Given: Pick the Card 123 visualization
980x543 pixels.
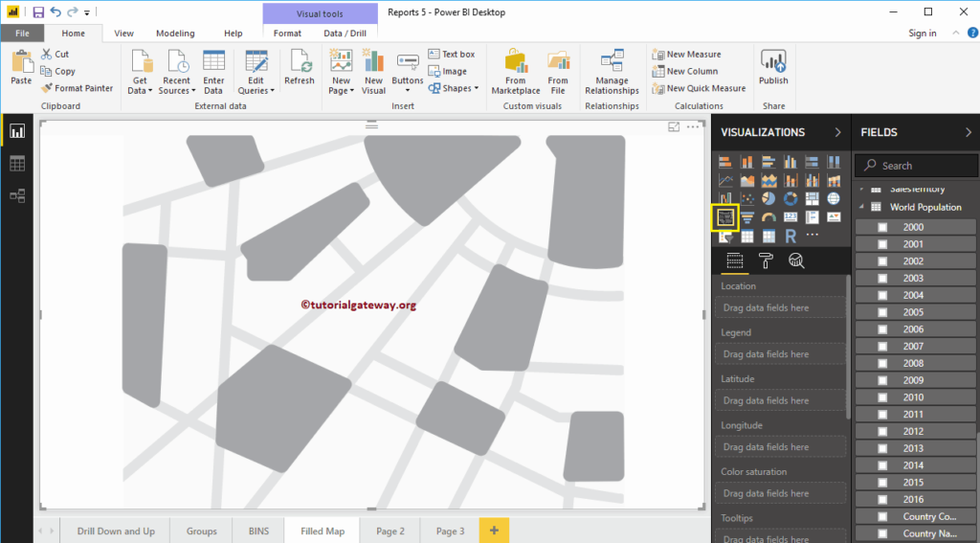Looking at the screenshot, I should (790, 217).
